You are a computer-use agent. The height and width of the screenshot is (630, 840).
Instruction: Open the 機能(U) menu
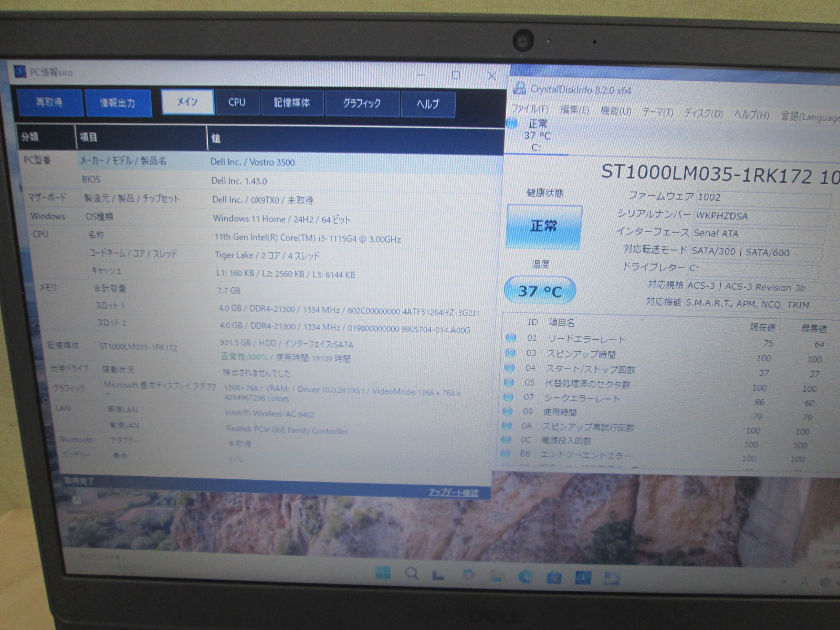click(615, 111)
